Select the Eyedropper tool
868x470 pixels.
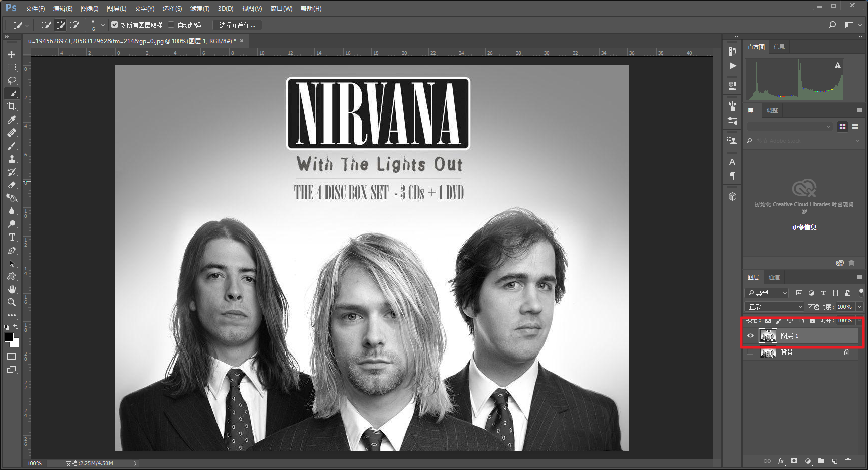pos(12,120)
